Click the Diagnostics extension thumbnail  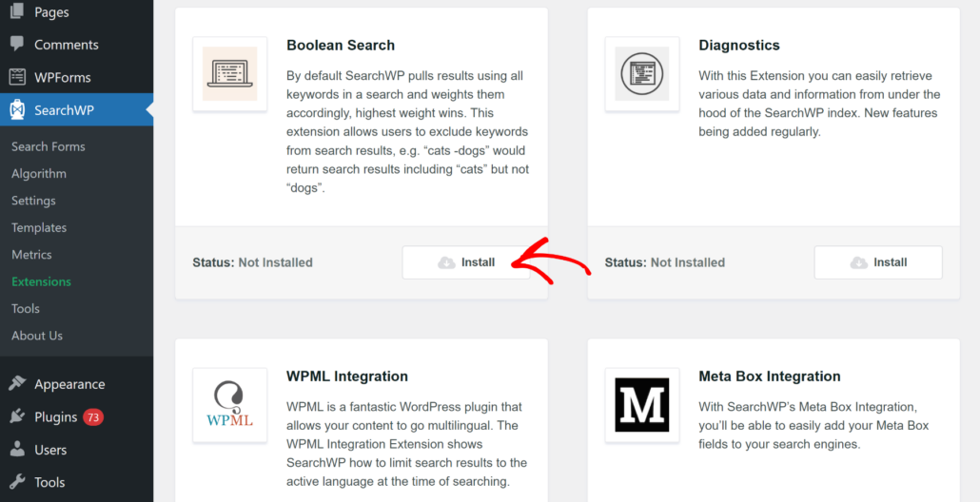point(642,73)
